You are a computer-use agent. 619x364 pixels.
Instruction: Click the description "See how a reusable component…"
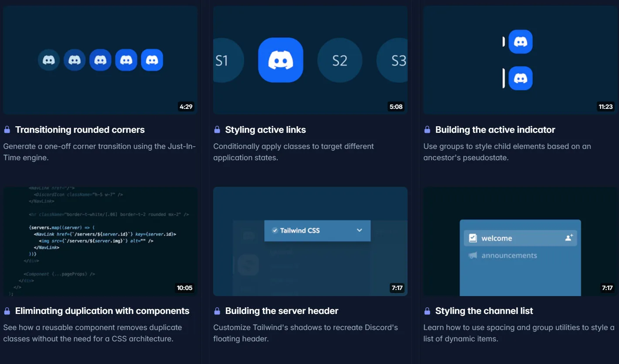tap(92, 333)
